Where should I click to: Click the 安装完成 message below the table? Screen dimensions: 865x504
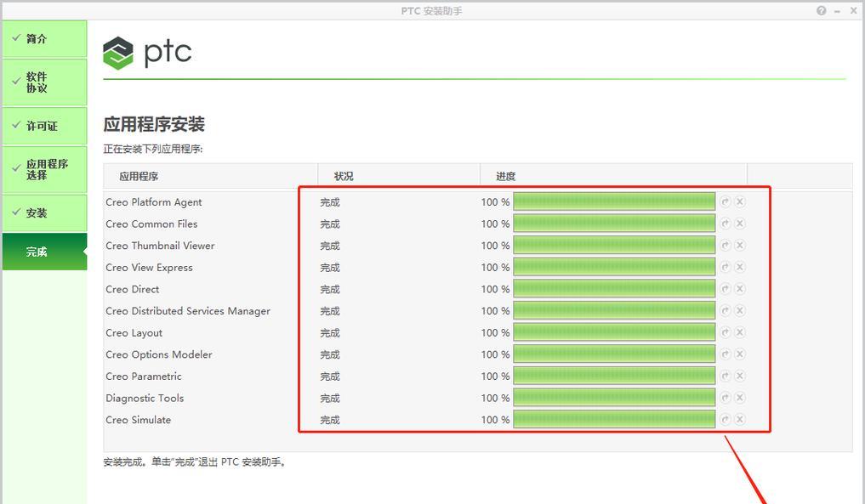tap(195, 462)
